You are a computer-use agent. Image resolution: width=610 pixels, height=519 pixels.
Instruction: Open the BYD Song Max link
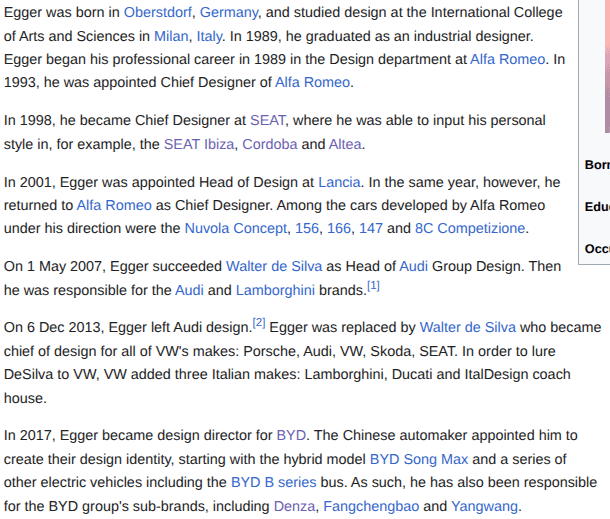click(x=419, y=459)
